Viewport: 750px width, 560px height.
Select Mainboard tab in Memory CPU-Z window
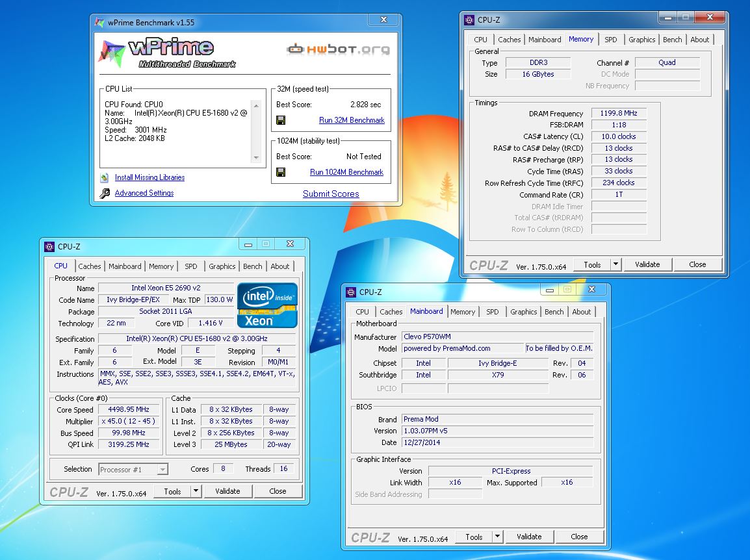click(545, 40)
